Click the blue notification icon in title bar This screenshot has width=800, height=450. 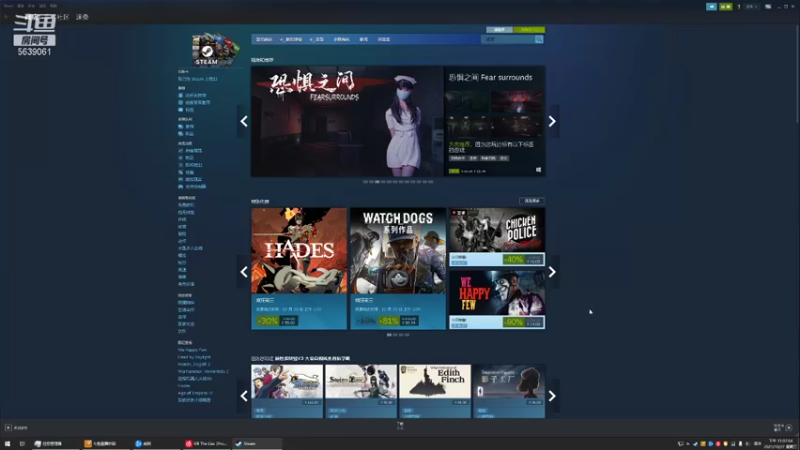tap(711, 7)
